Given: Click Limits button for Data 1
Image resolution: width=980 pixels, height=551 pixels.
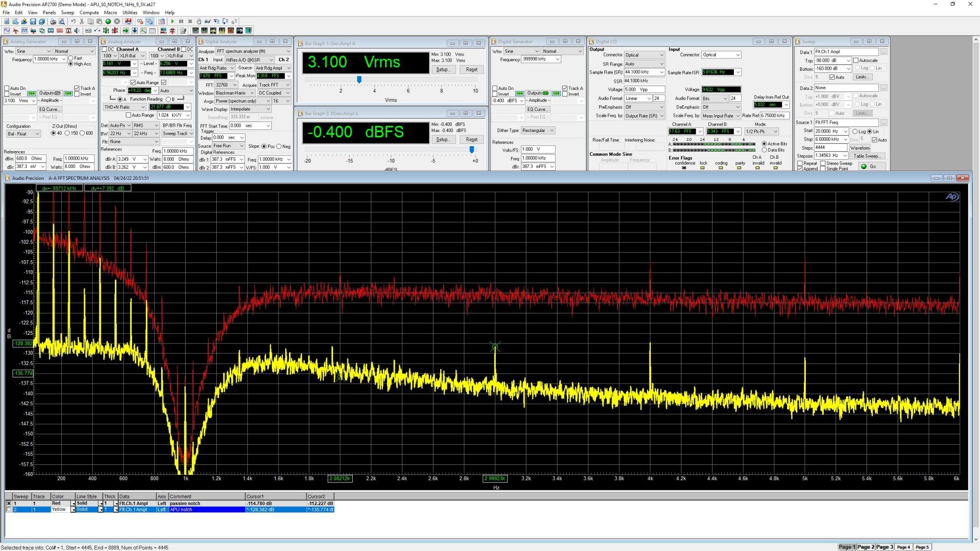Looking at the screenshot, I should [862, 77].
